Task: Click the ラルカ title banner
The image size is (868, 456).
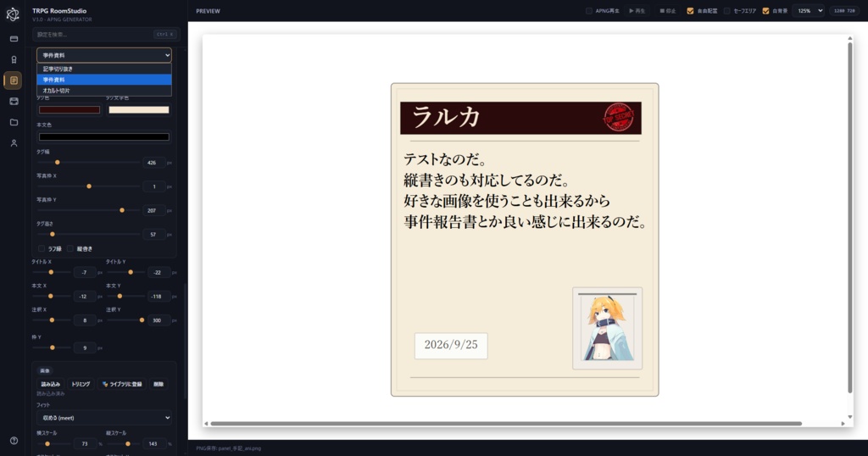Action: 520,118
